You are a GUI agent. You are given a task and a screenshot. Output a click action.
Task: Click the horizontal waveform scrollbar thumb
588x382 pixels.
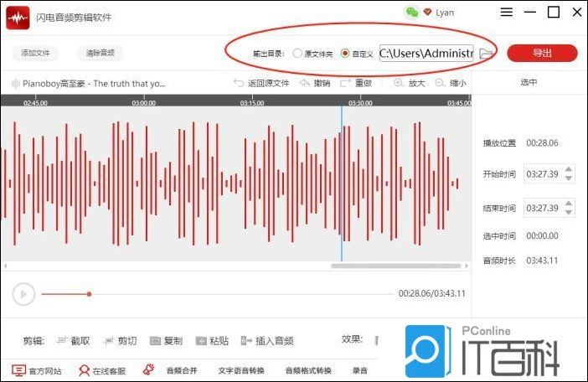pos(395,266)
